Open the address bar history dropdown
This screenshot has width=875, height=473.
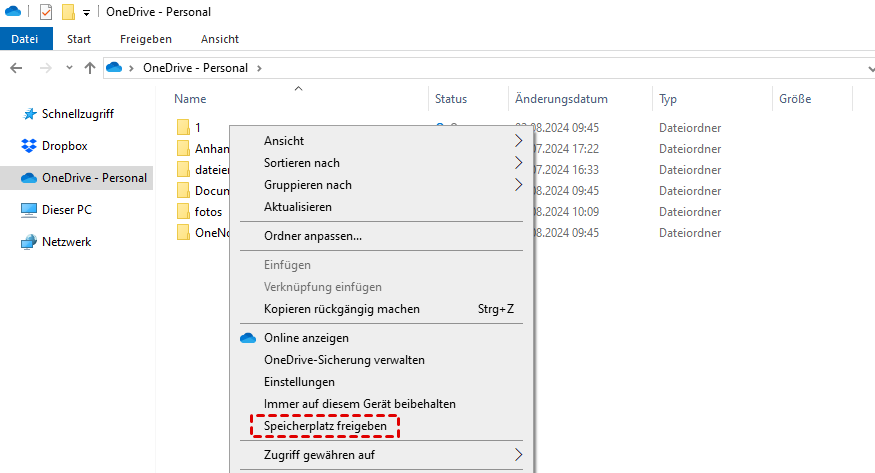pyautogui.click(x=871, y=69)
